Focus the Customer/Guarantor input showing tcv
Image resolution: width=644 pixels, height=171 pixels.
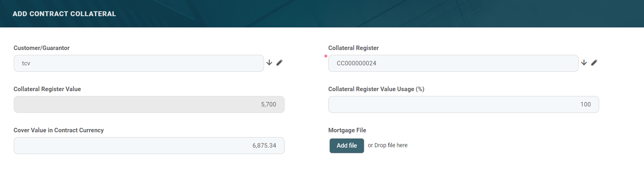click(138, 63)
